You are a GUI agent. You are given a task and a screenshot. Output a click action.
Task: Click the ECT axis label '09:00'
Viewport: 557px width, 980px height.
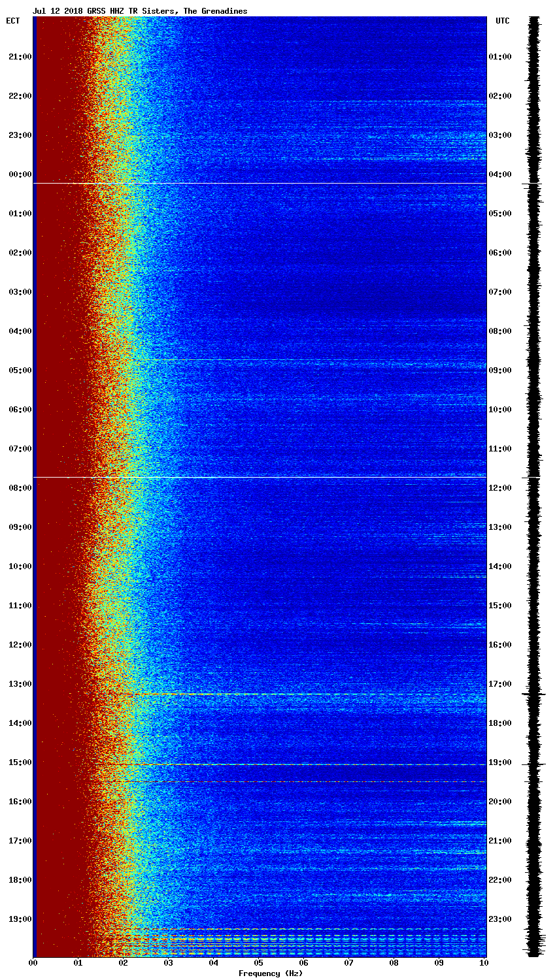tap(20, 527)
